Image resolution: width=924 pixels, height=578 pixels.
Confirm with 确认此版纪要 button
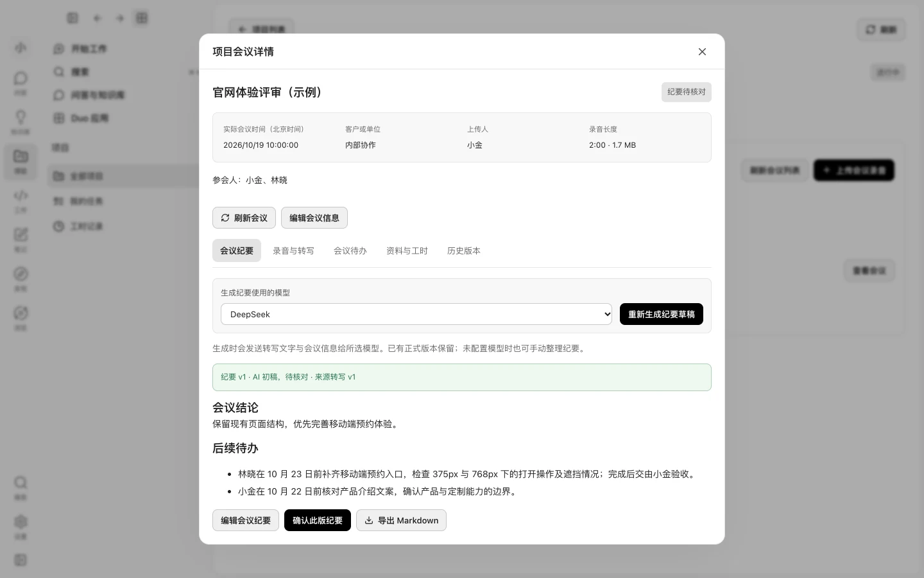(318, 520)
